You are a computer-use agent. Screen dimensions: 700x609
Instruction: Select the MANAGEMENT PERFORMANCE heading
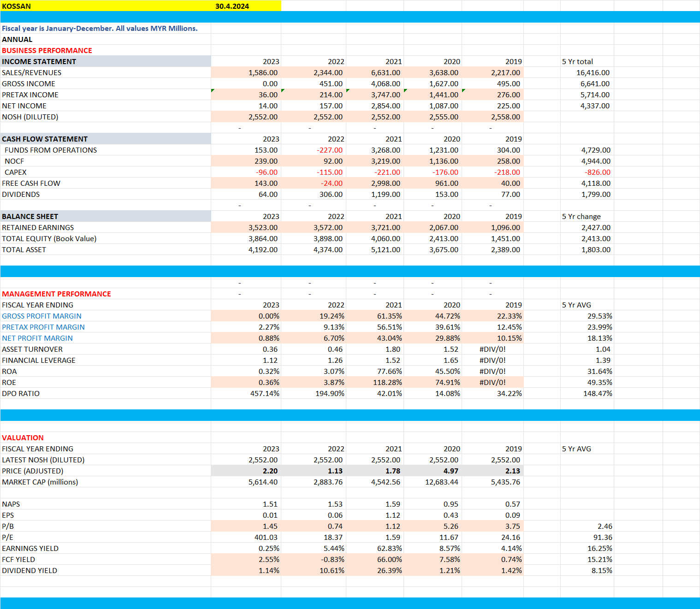click(x=56, y=294)
